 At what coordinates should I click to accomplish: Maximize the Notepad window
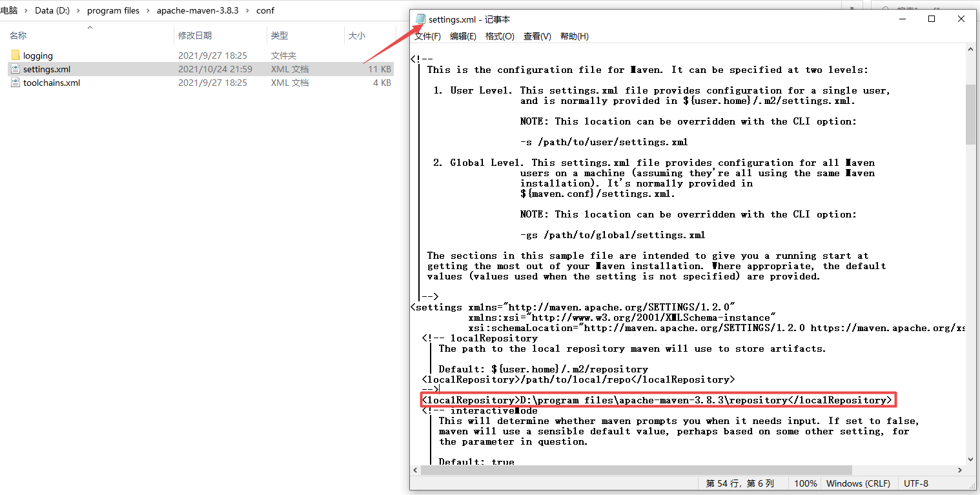(x=932, y=19)
